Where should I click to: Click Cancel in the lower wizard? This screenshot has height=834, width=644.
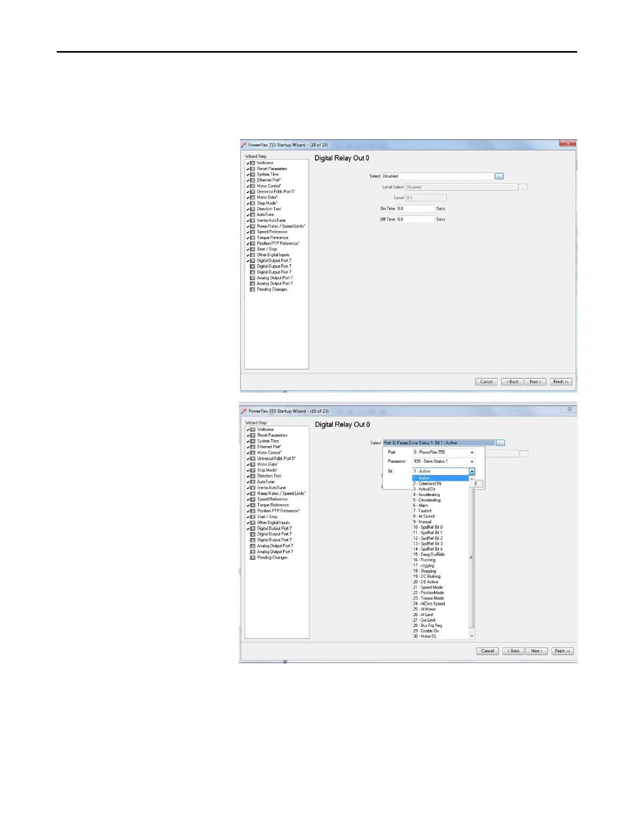tap(488, 651)
